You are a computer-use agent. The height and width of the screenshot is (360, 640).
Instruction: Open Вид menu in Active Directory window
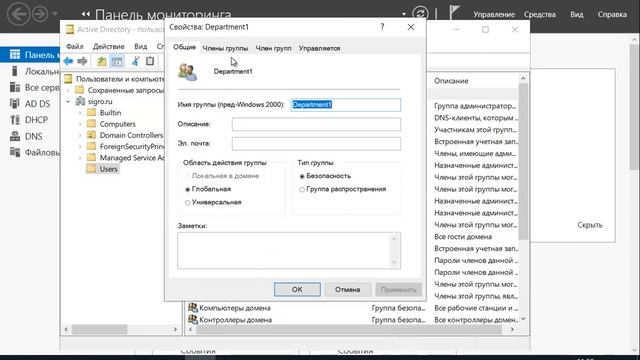click(140, 46)
